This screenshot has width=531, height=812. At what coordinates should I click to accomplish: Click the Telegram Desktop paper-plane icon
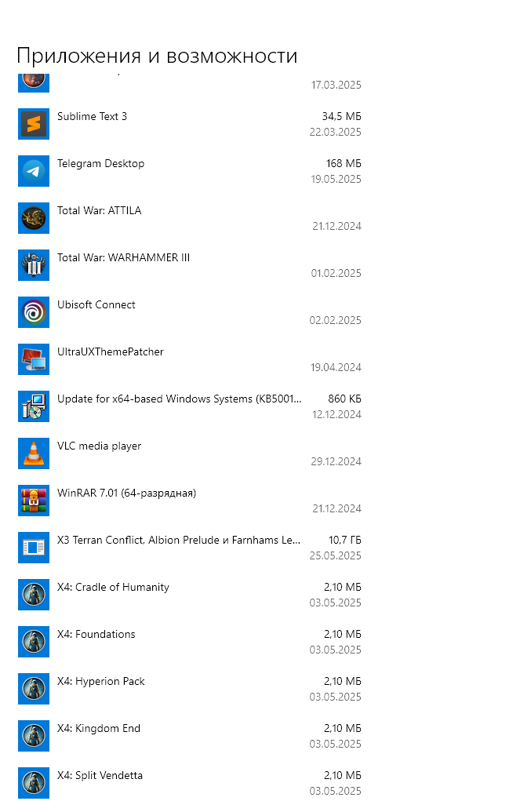click(34, 171)
